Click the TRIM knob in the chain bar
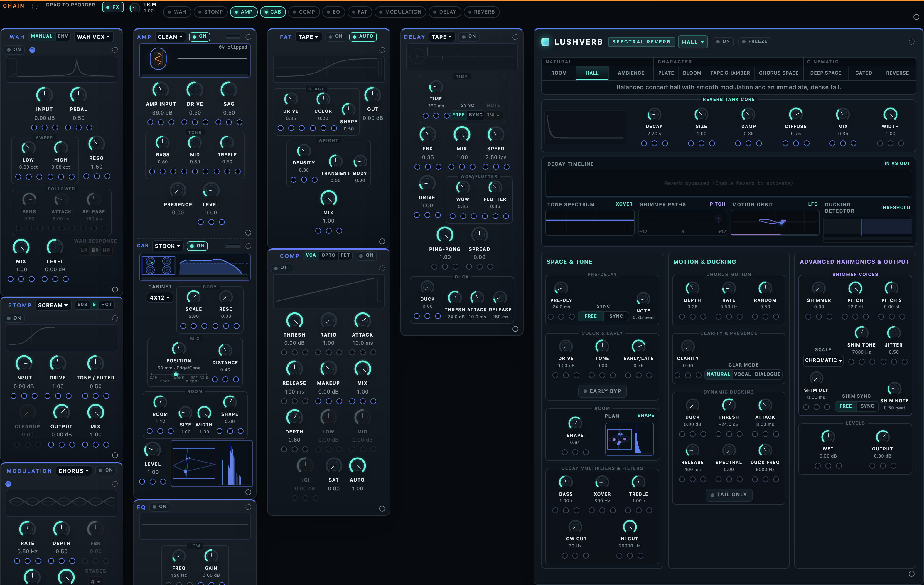Image resolution: width=924 pixels, height=585 pixels. 135,8
